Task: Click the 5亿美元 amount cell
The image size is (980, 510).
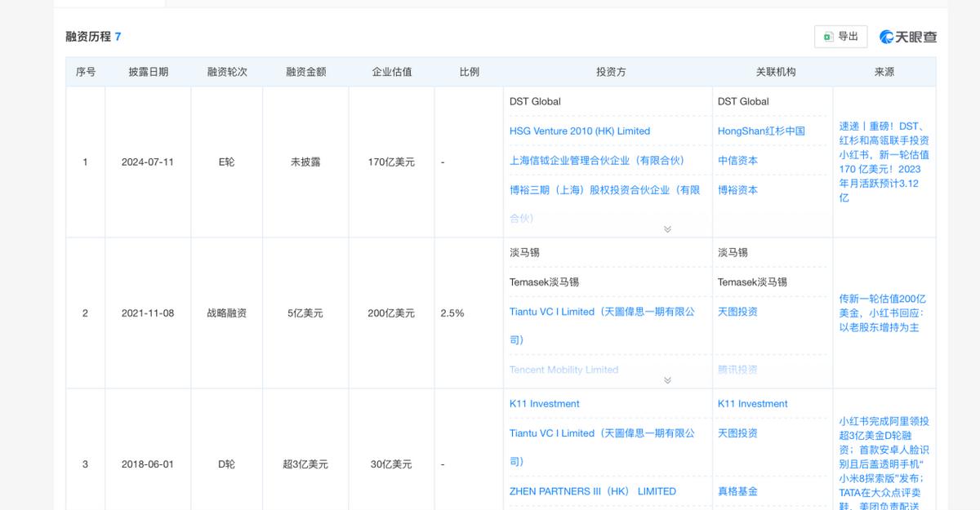Action: tap(305, 313)
